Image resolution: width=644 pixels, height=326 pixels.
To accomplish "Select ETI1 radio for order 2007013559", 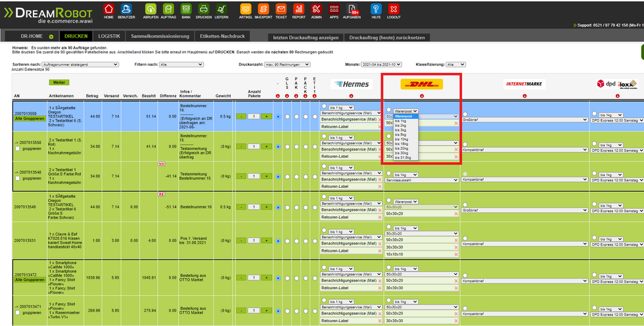I will point(314,116).
